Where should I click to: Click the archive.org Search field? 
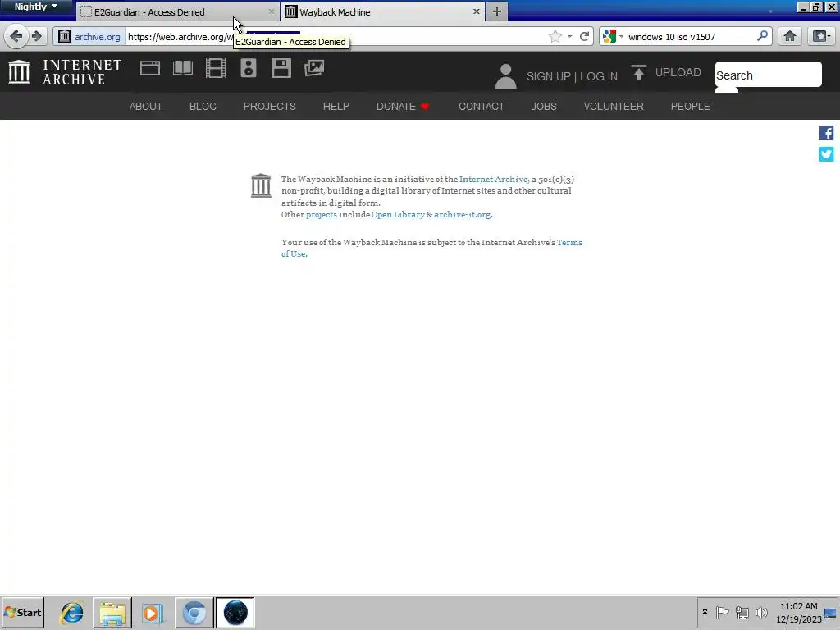[x=768, y=75]
